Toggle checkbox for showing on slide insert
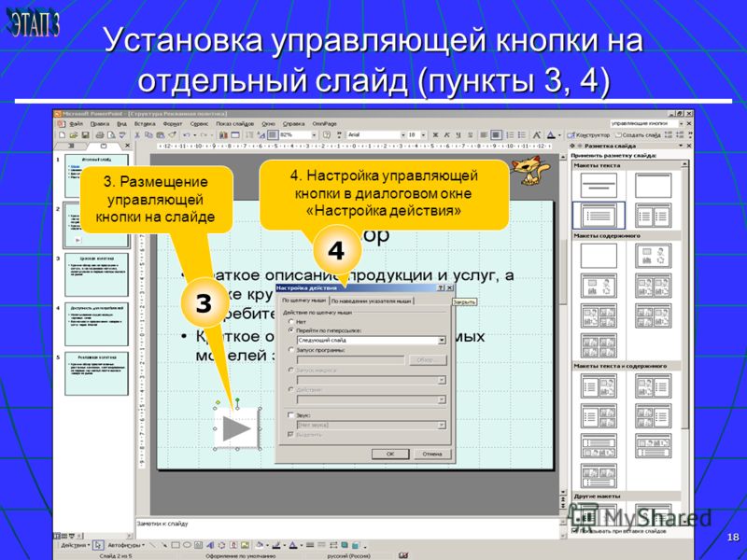This screenshot has width=747, height=560. (x=574, y=529)
